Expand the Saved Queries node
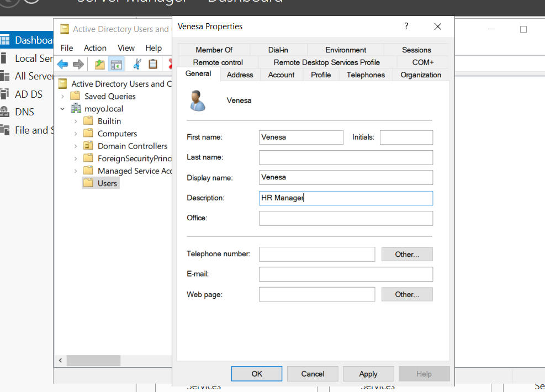The height and width of the screenshot is (392, 545). [63, 97]
